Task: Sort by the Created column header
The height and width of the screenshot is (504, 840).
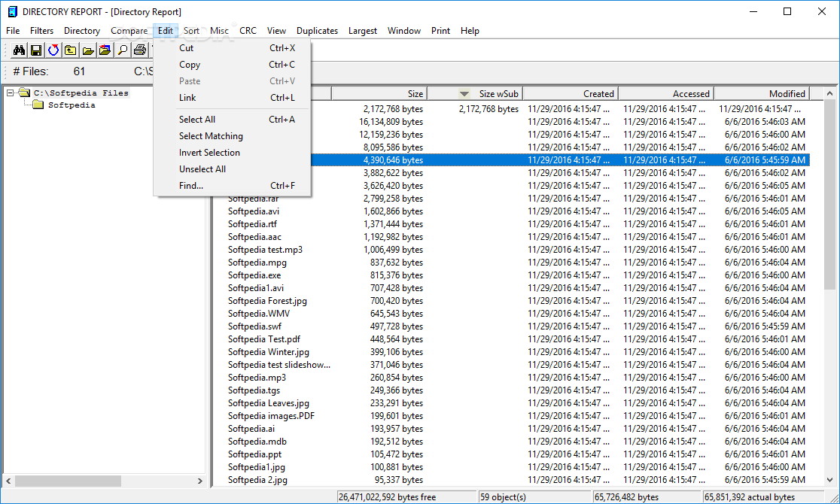Action: [570, 94]
